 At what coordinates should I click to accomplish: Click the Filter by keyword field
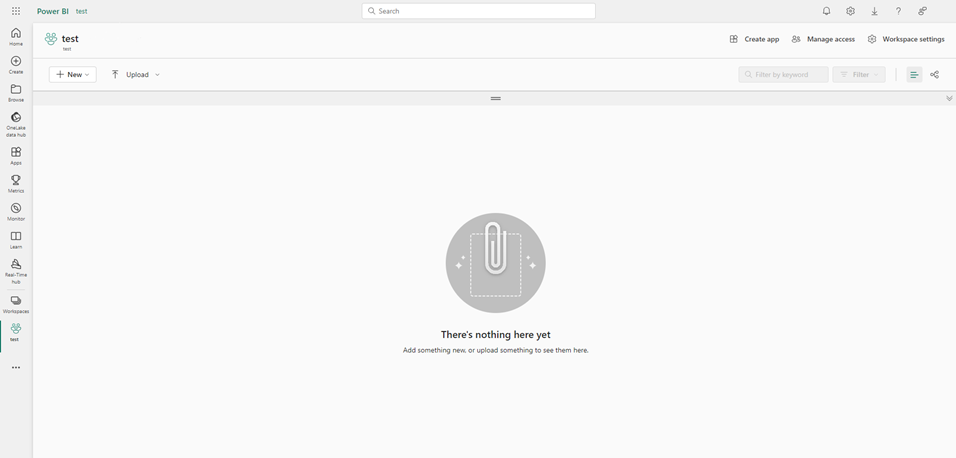pos(784,75)
